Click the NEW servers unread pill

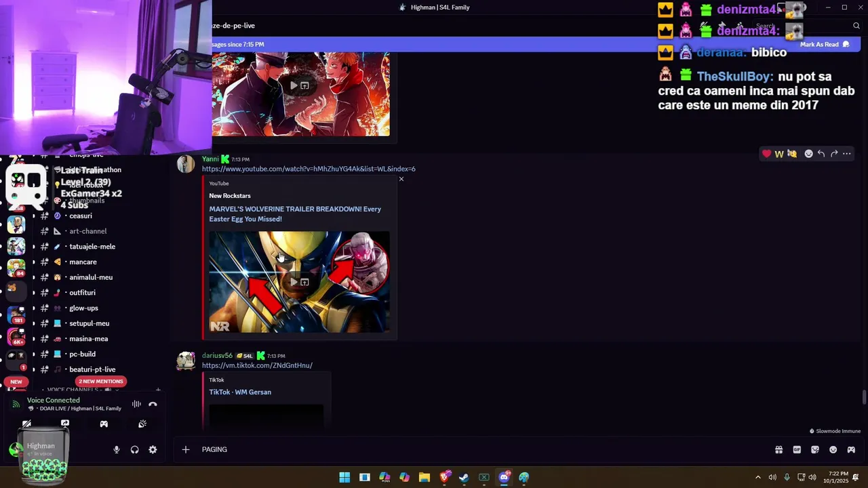click(x=16, y=382)
